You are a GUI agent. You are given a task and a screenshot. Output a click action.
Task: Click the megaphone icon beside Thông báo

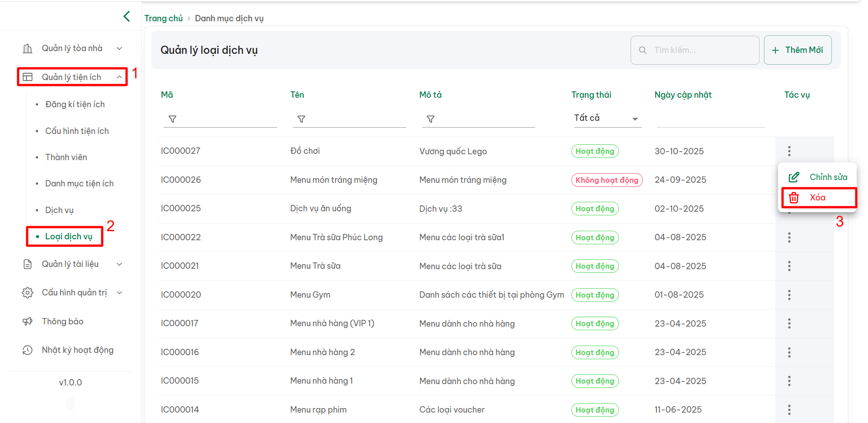(x=28, y=322)
